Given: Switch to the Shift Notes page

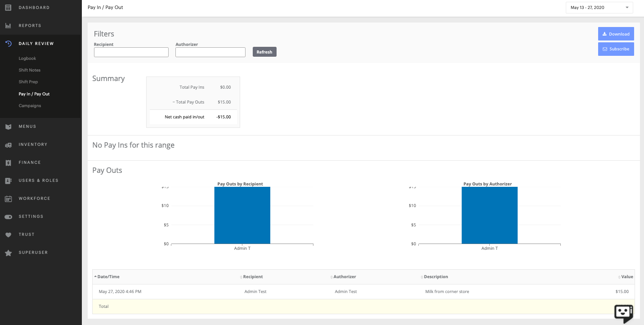Looking at the screenshot, I should (x=29, y=70).
